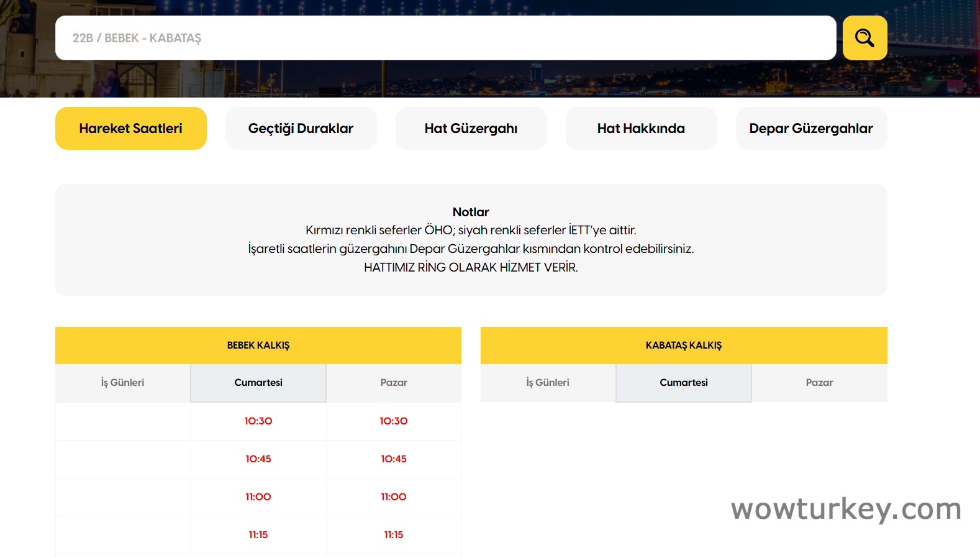This screenshot has width=980, height=558.
Task: Click the 10:45 Pazar departure time
Action: click(x=394, y=459)
